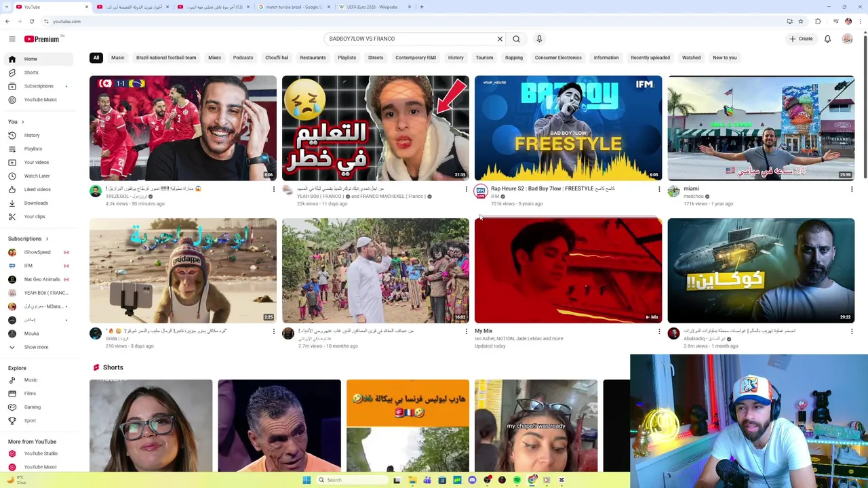Image resolution: width=868 pixels, height=488 pixels.
Task: Open watch History
Action: pos(37,136)
